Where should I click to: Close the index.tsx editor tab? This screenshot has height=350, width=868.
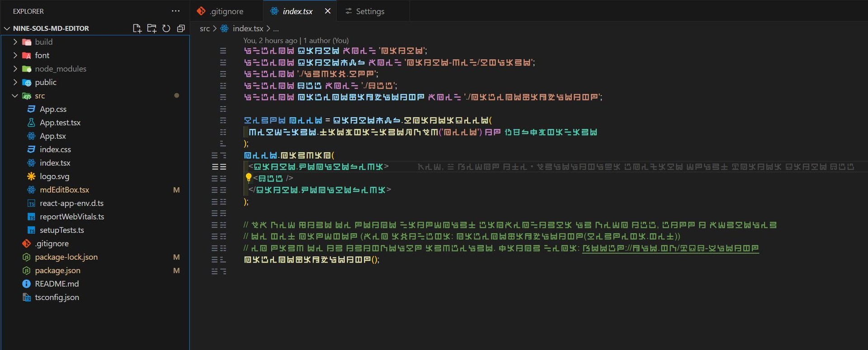(x=328, y=11)
